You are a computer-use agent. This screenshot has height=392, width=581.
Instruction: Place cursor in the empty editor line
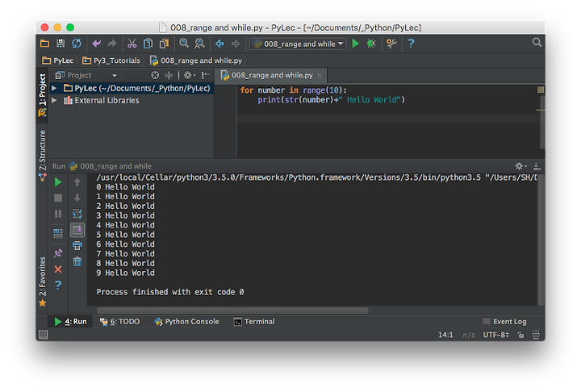point(388,119)
